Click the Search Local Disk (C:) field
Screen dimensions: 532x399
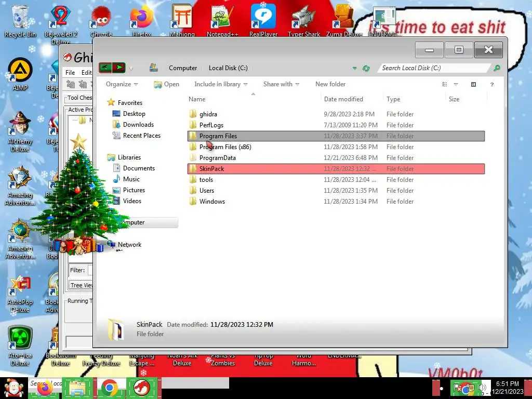pos(435,68)
